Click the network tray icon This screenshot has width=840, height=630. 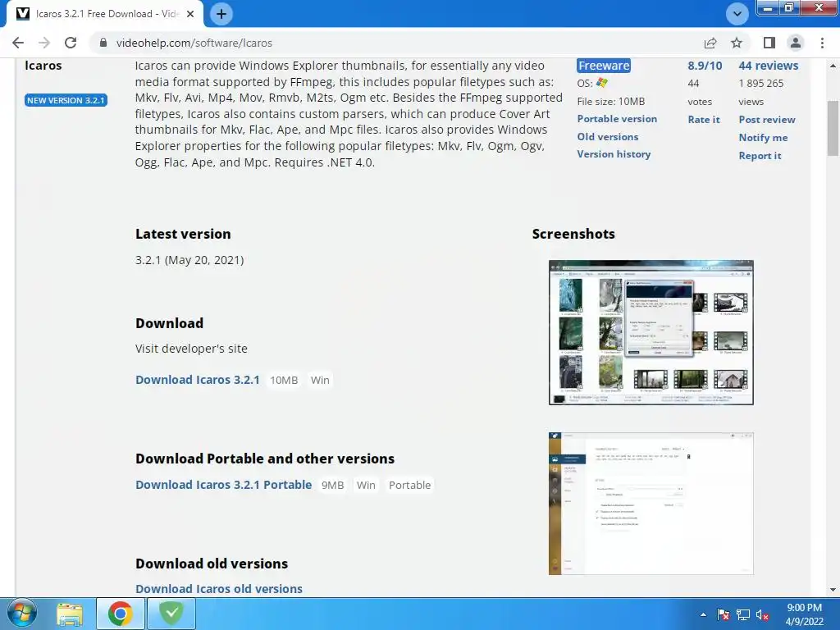point(743,614)
